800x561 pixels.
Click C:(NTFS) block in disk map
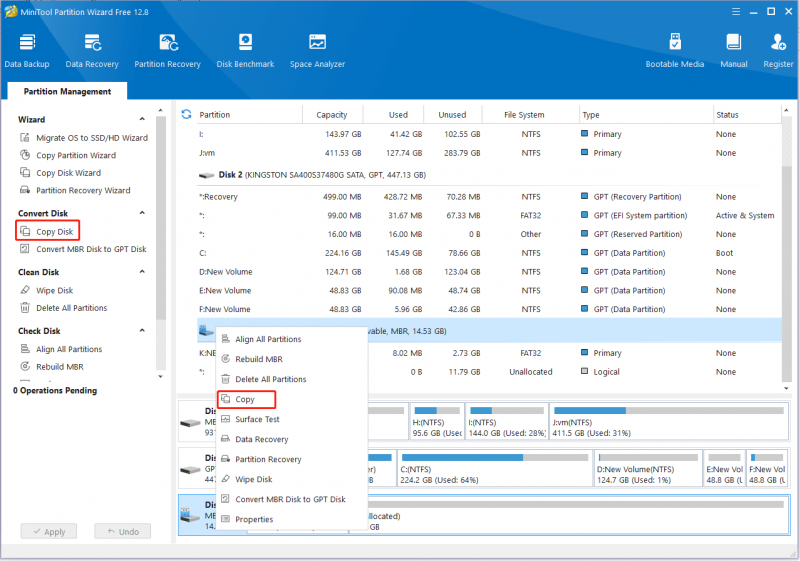tap(495, 468)
